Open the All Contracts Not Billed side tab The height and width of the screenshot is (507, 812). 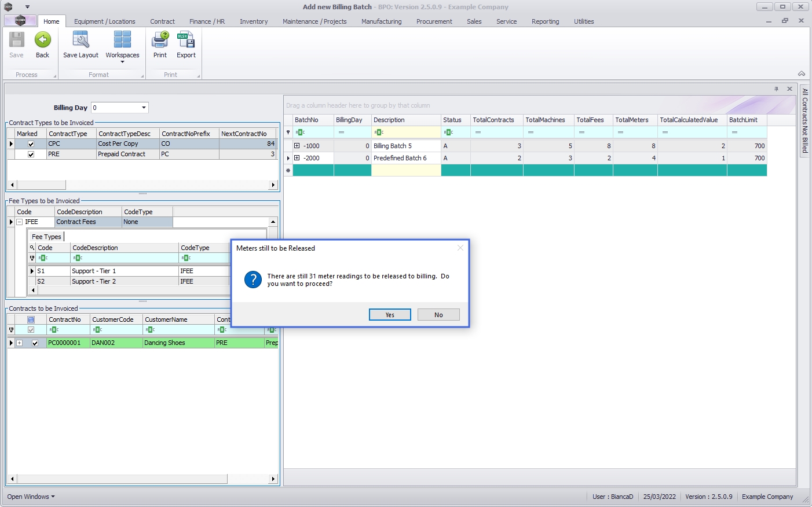804,120
